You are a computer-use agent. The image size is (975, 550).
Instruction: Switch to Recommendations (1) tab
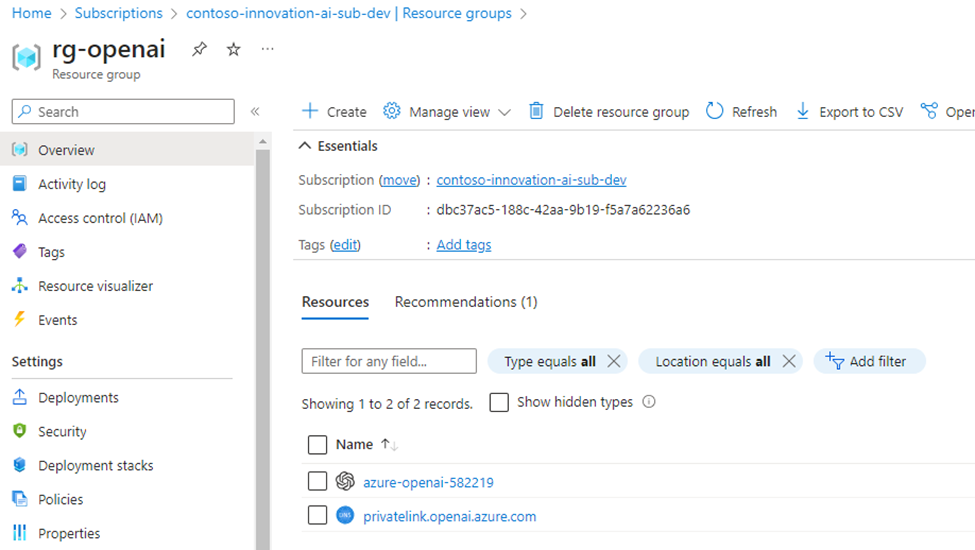point(466,302)
